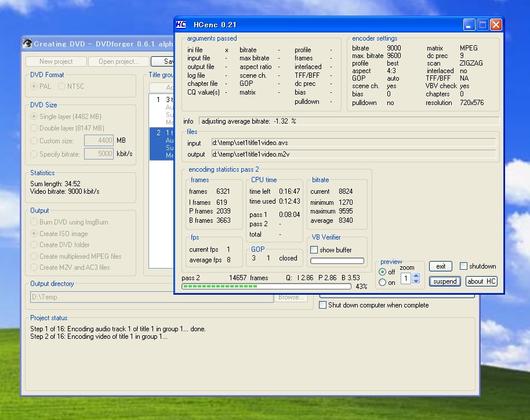Click Open project... in DVDforger
Screen dimensions: 530x420
pos(119,61)
